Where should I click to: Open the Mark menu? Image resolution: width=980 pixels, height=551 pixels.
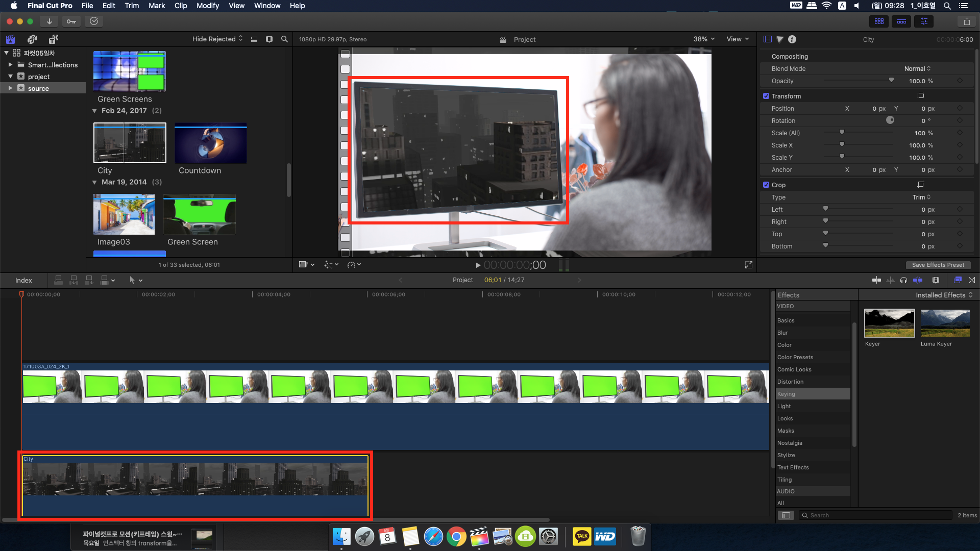click(x=157, y=6)
